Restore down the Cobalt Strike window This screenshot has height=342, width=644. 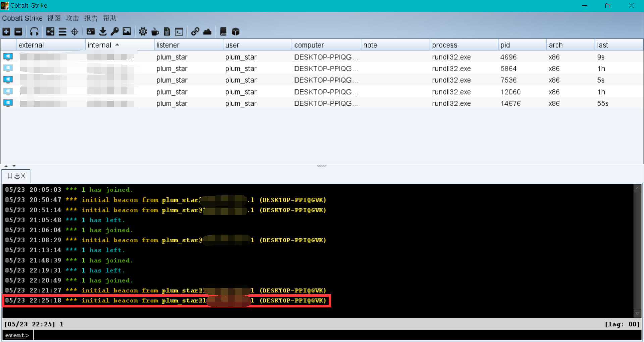tap(608, 6)
